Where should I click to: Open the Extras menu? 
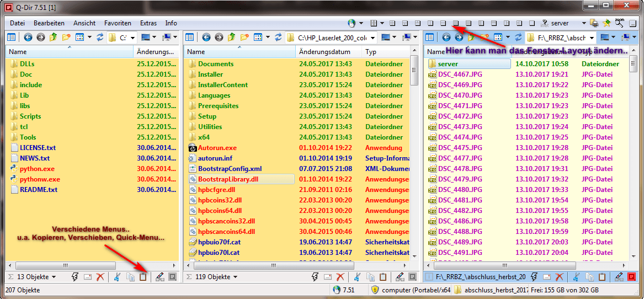click(148, 23)
